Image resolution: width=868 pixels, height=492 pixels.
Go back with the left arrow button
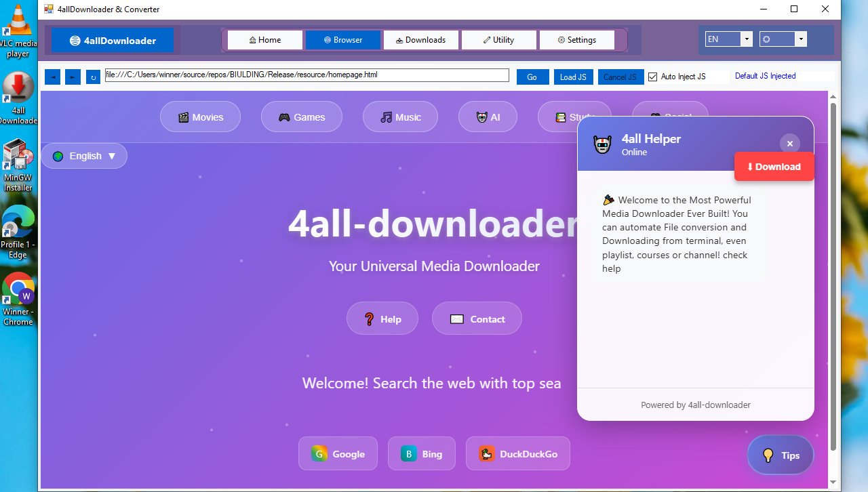[52, 77]
